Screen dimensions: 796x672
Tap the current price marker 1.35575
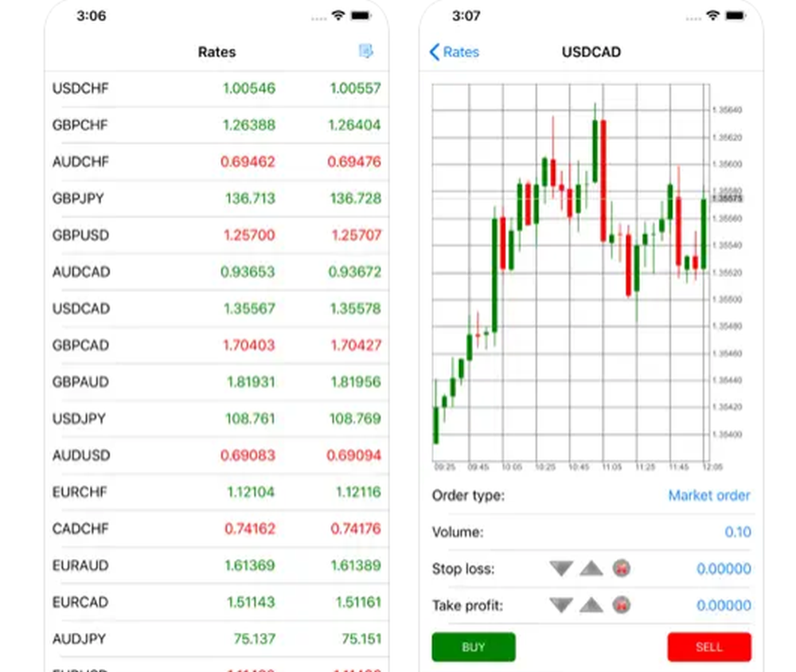coord(728,198)
